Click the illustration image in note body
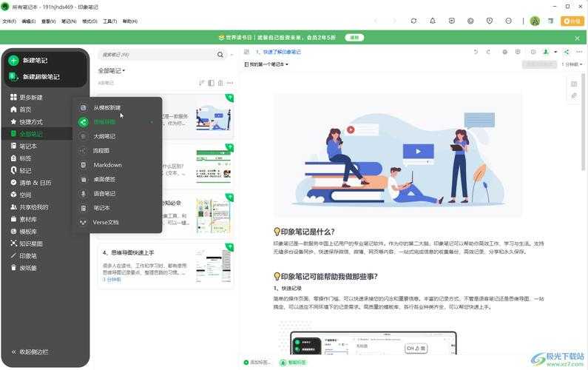The height and width of the screenshot is (370, 588). 397,155
